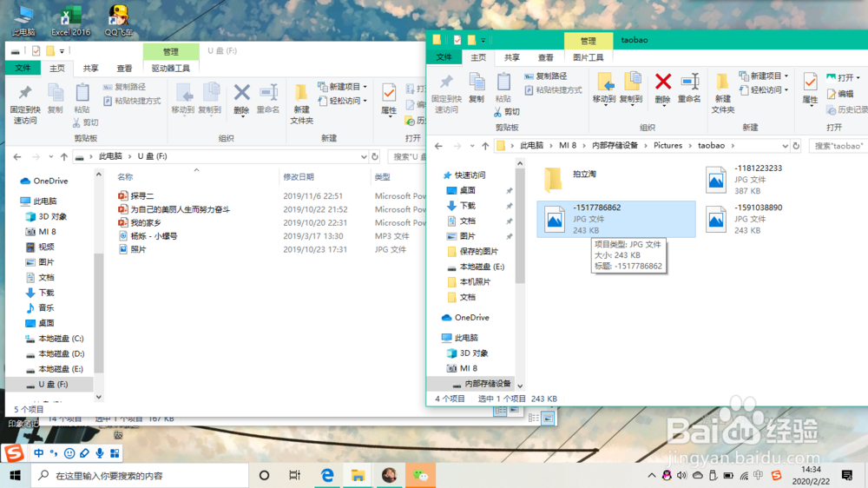Click Cut (剪切) in taobao window
Image resolution: width=868 pixels, height=488 pixels.
(x=507, y=112)
